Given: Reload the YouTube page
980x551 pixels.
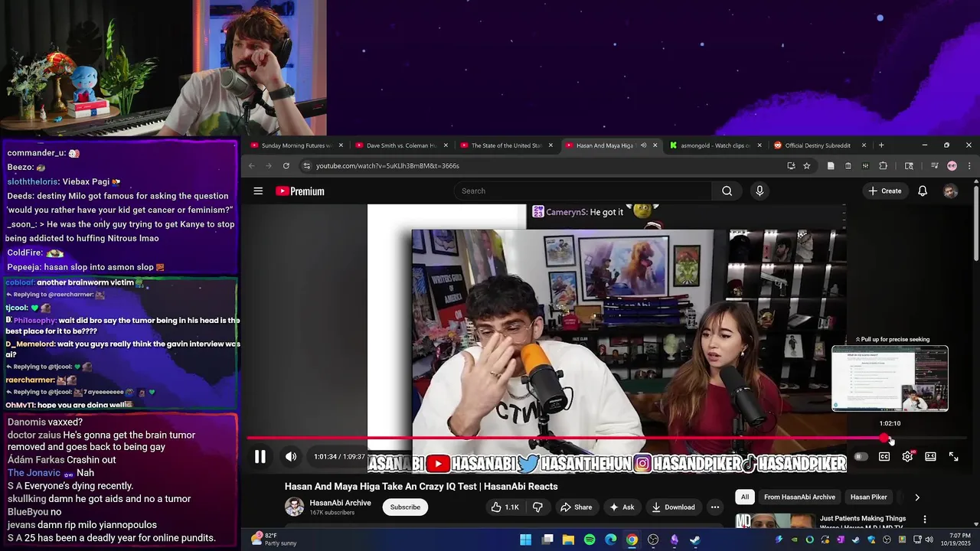Looking at the screenshot, I should pyautogui.click(x=286, y=166).
